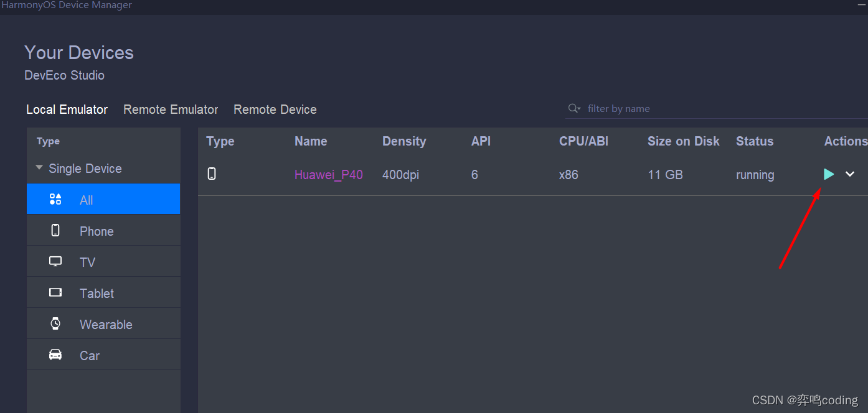
Task: Click the Phone icon in sidebar
Action: coord(55,231)
